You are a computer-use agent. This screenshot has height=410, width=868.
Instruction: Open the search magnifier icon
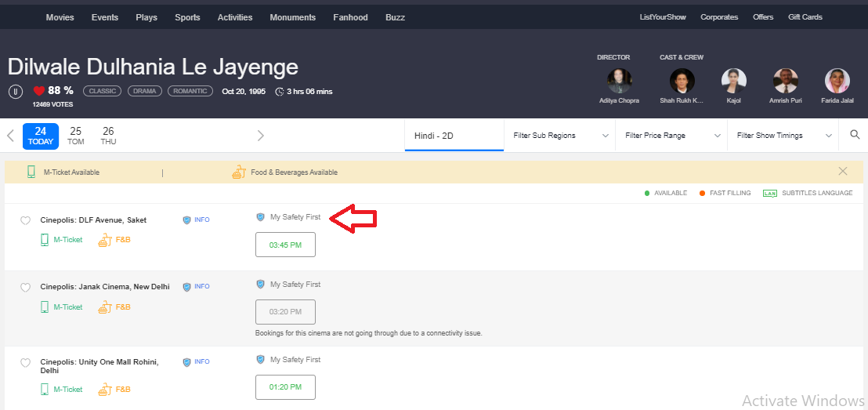pos(855,135)
